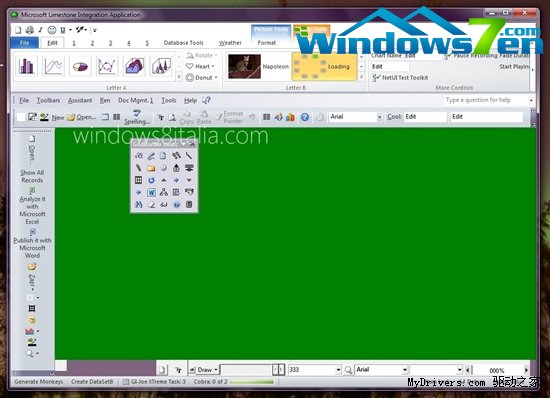Click the underline U icon in quick access
The width and height of the screenshot is (550, 398).
pyautogui.click(x=63, y=30)
